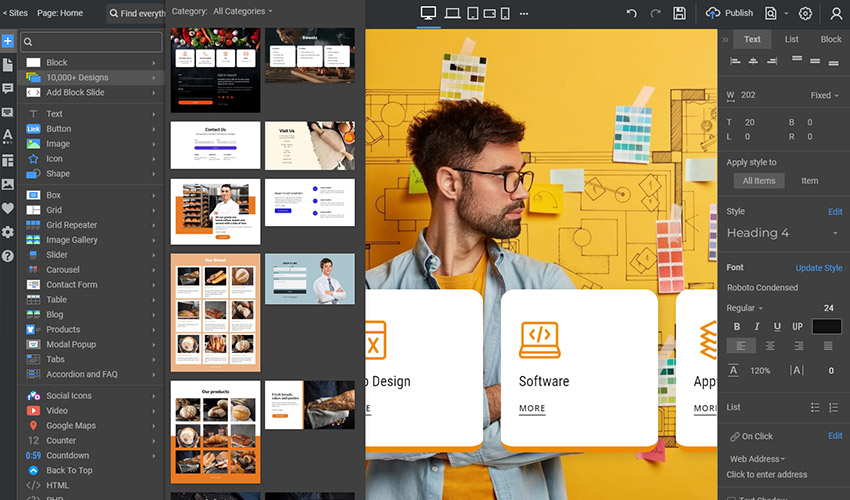Toggle Bold text formatting
Image resolution: width=850 pixels, height=500 pixels.
[x=737, y=326]
